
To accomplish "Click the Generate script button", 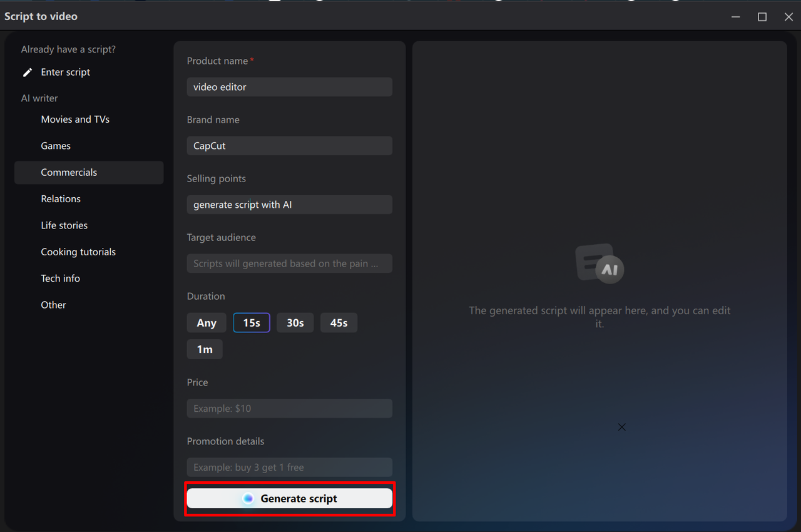I will [x=289, y=498].
